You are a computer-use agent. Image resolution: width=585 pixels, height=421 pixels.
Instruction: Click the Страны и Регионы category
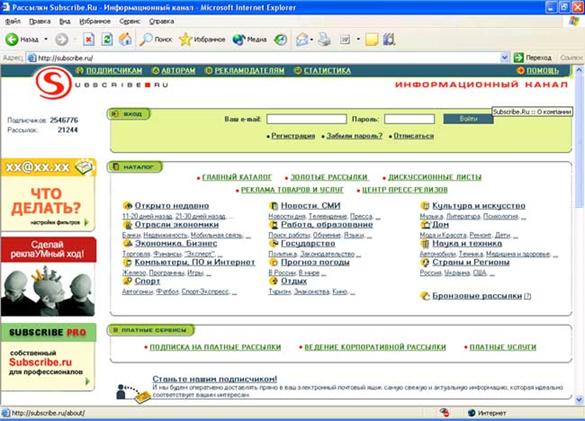pyautogui.click(x=471, y=262)
